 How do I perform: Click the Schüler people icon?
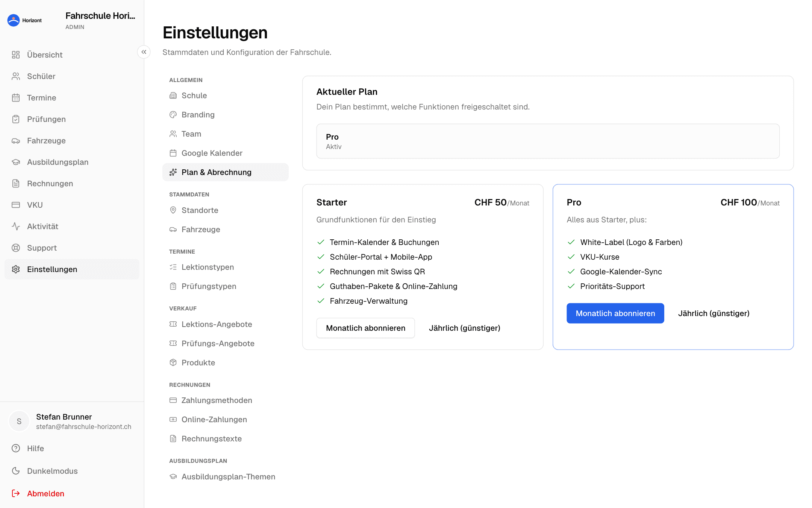pyautogui.click(x=16, y=76)
